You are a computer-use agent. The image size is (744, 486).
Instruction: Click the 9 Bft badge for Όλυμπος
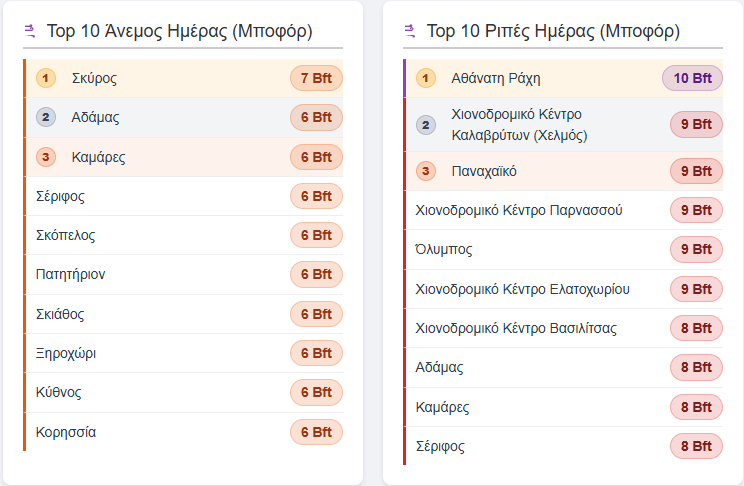696,249
